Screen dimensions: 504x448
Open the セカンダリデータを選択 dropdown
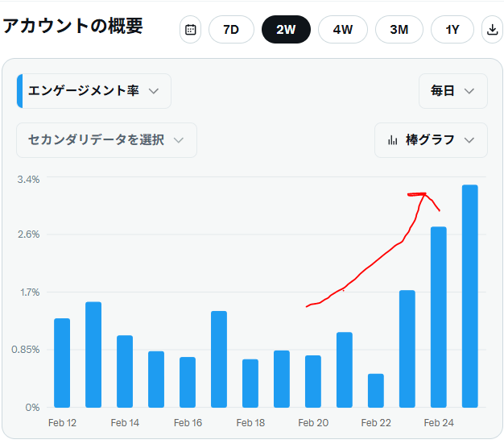point(106,140)
